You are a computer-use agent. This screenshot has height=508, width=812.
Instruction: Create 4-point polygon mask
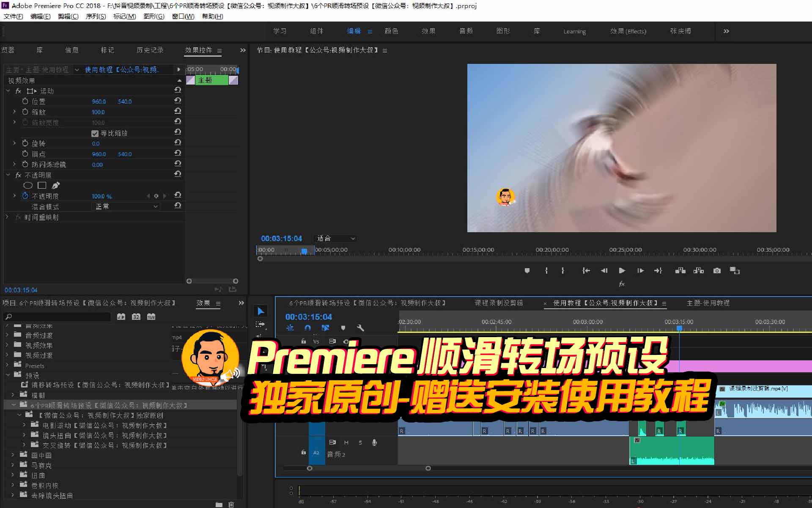pos(42,185)
